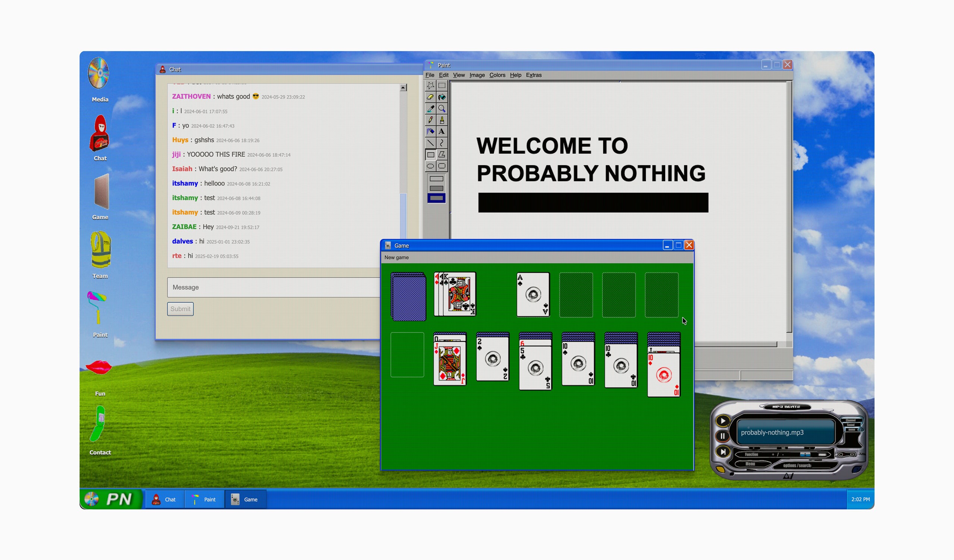Choose solid fill shape style option
The height and width of the screenshot is (560, 954).
point(436,198)
